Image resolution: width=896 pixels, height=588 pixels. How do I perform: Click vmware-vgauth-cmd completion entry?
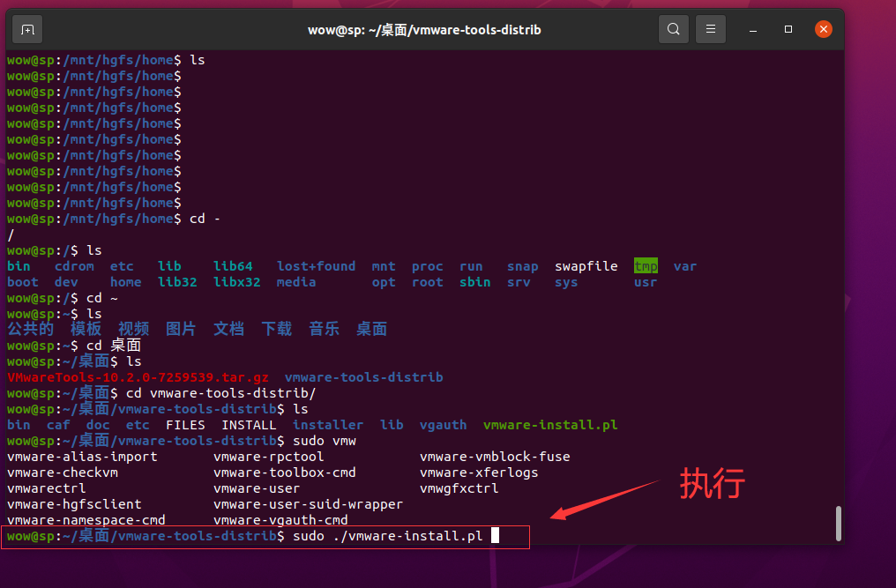(280, 520)
